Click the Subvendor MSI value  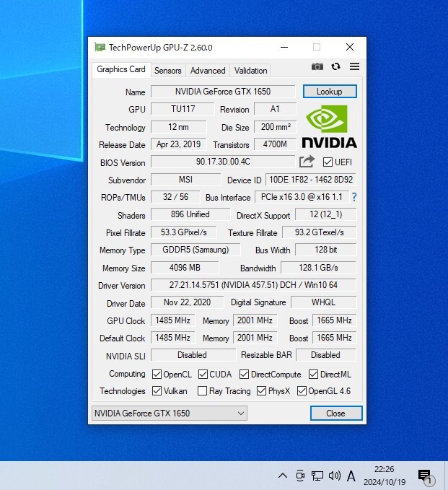coord(186,180)
